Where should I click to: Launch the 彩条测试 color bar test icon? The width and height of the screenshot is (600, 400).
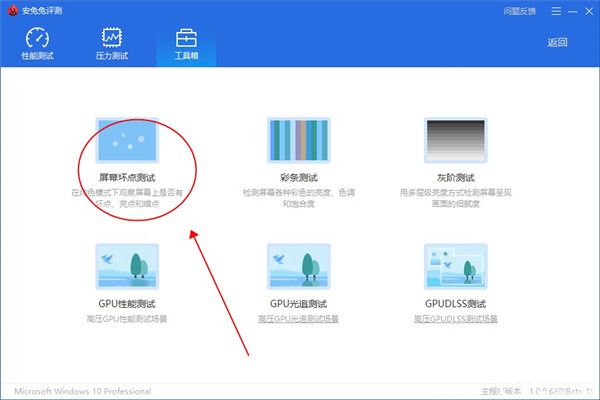pos(298,140)
